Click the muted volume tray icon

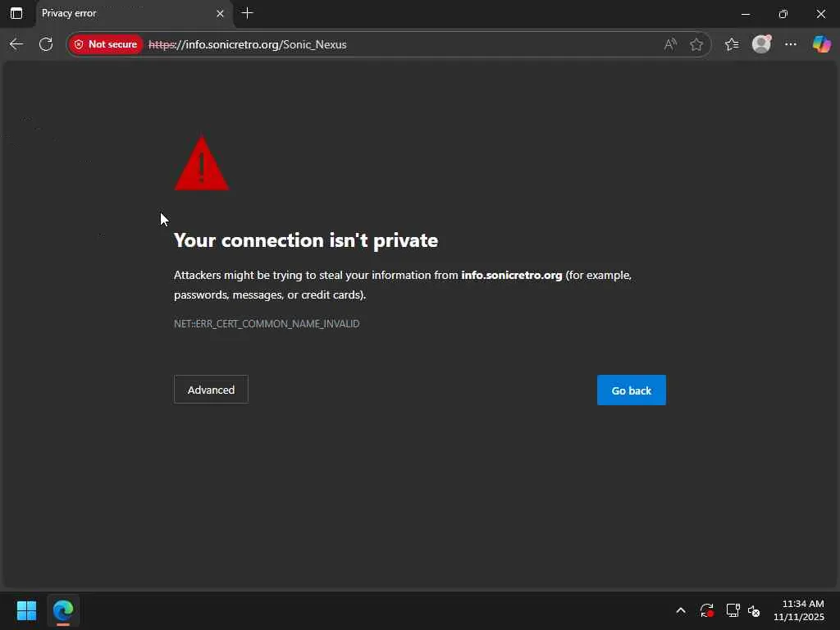tap(754, 610)
